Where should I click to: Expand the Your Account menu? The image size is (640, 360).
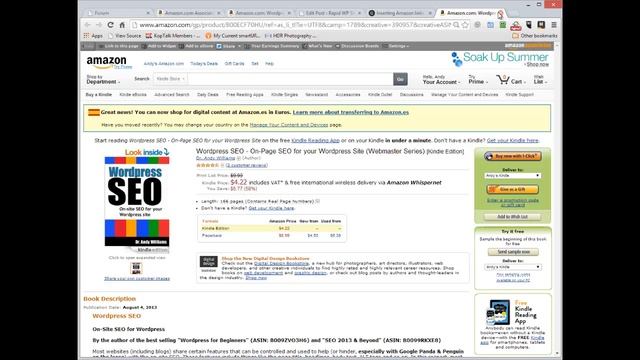(441, 80)
